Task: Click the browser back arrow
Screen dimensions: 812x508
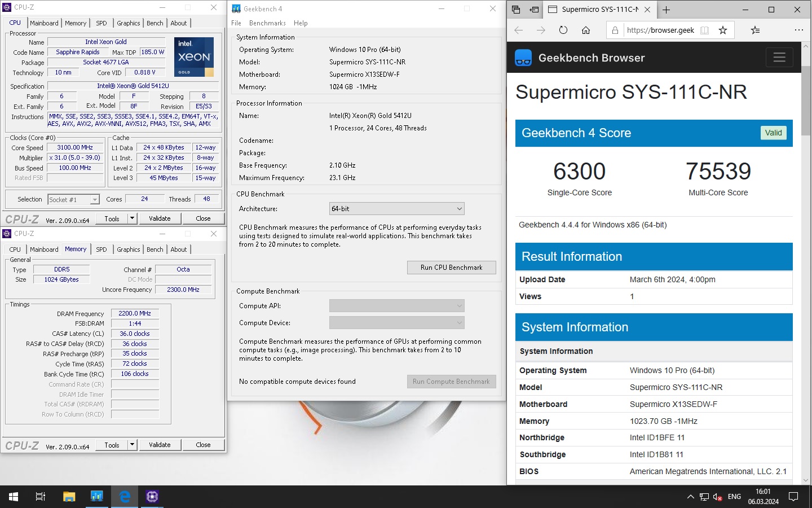Action: 519,30
